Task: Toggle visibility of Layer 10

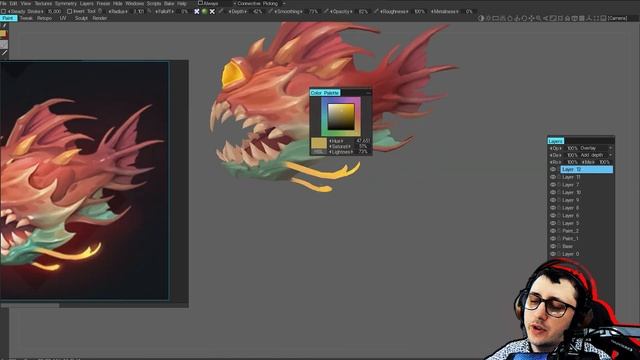Action: click(553, 192)
